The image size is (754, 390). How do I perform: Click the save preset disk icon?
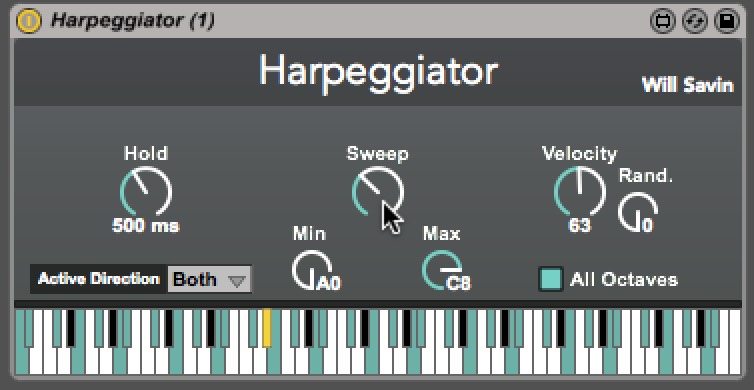click(x=727, y=22)
